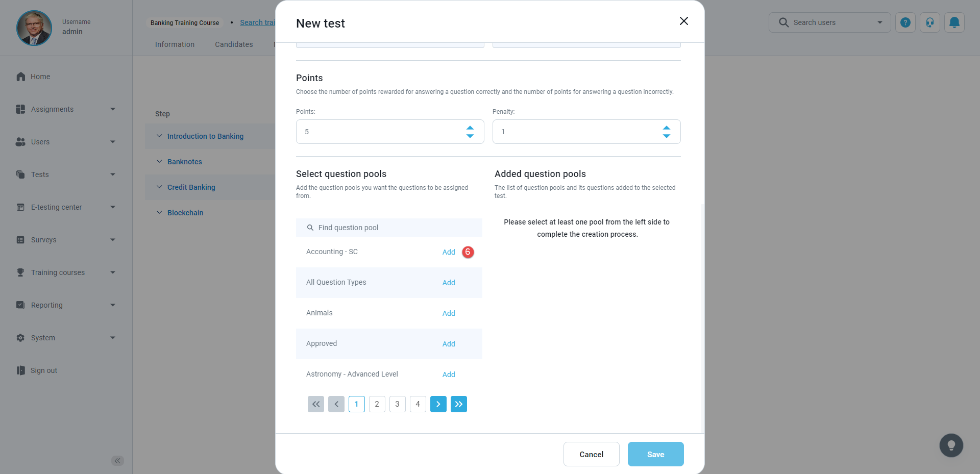Expand the Assignments sidebar menu
The height and width of the screenshot is (474, 980).
(113, 109)
